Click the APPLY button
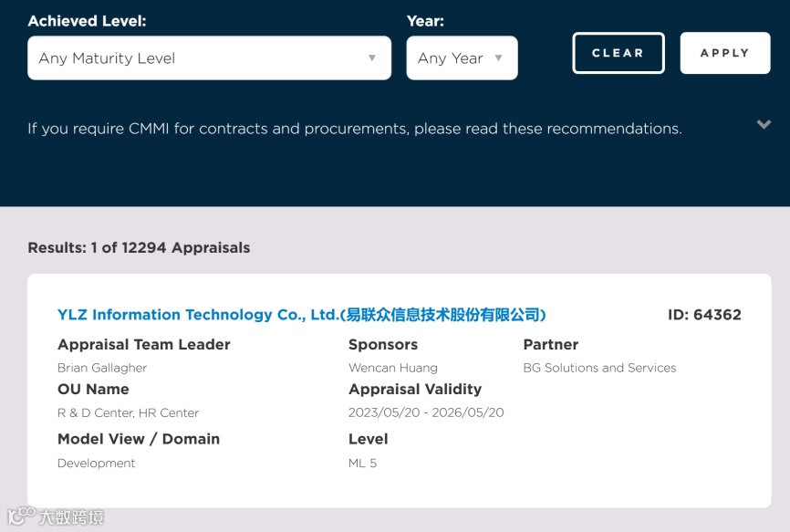Screen dimensions: 790x532 (x=725, y=53)
